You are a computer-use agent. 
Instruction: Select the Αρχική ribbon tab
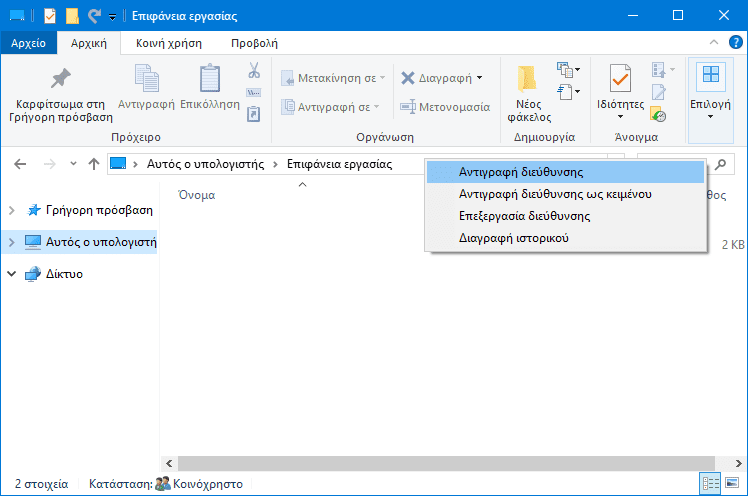[89, 43]
